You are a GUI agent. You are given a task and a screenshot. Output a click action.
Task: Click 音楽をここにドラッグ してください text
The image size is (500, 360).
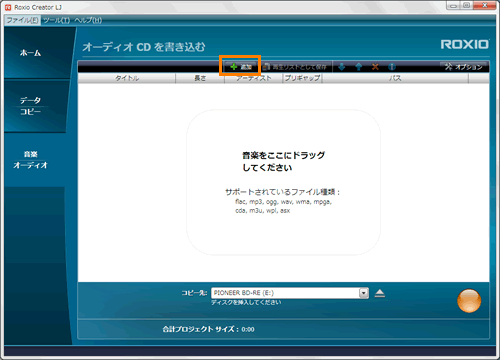coord(283,161)
